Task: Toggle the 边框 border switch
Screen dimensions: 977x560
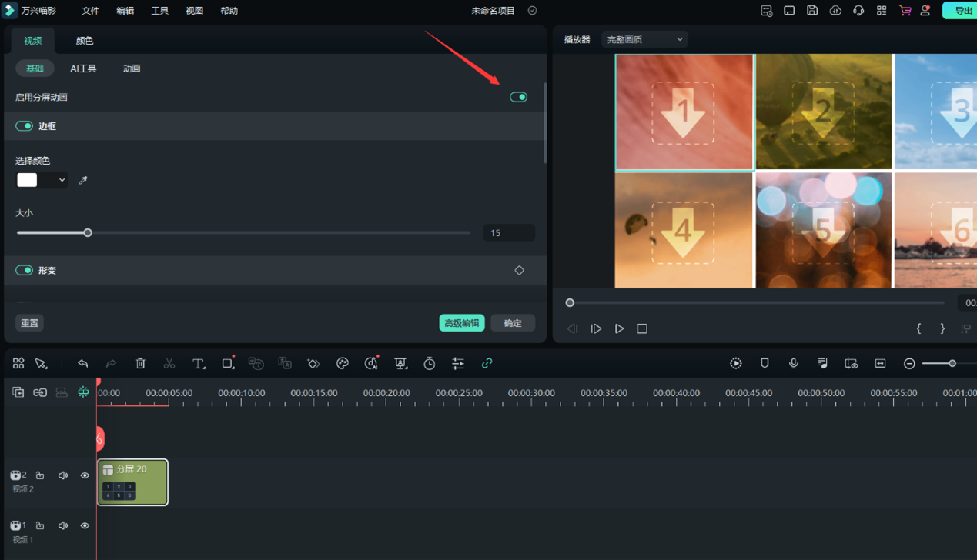Action: point(25,126)
